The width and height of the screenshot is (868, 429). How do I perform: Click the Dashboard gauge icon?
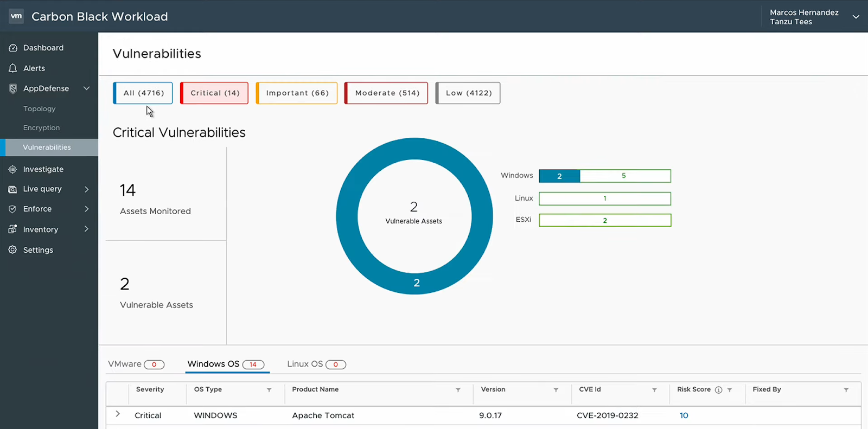(x=13, y=48)
